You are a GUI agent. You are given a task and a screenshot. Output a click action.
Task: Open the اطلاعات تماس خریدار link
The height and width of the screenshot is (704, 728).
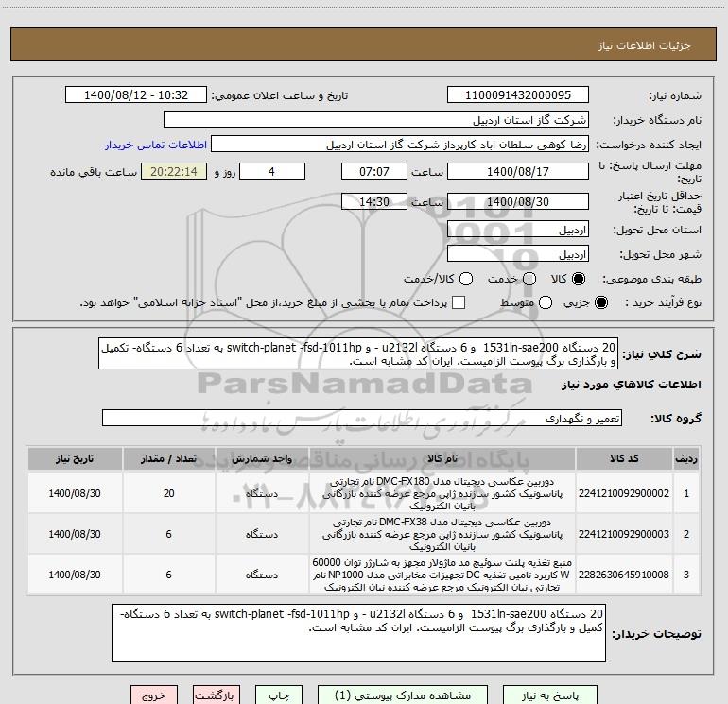156,145
